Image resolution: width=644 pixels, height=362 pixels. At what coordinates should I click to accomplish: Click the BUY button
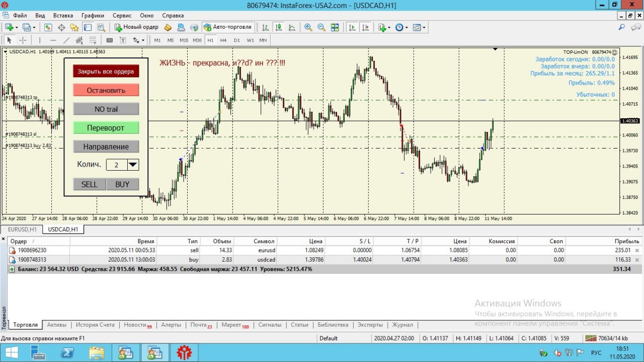click(x=122, y=184)
